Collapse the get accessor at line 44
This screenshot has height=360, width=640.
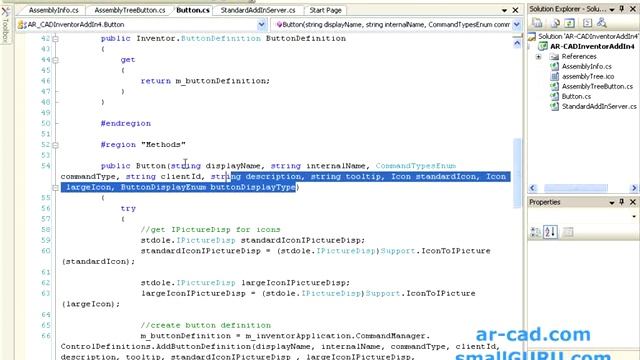56,60
